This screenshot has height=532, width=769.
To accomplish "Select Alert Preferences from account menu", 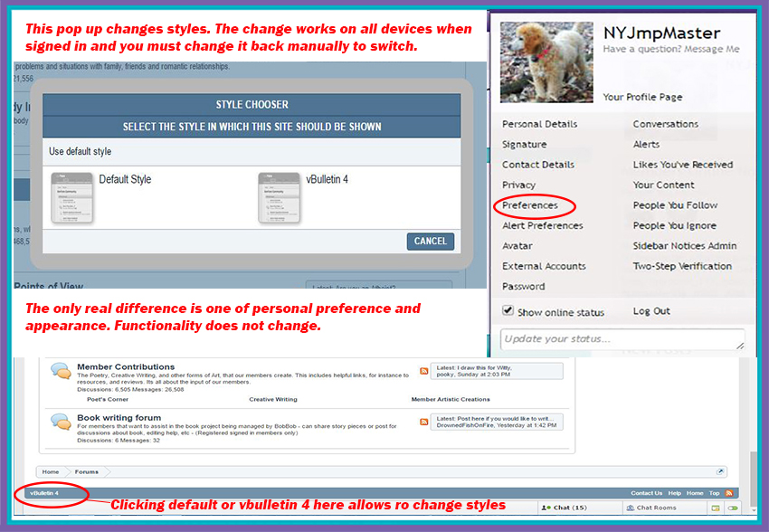I will (x=543, y=225).
